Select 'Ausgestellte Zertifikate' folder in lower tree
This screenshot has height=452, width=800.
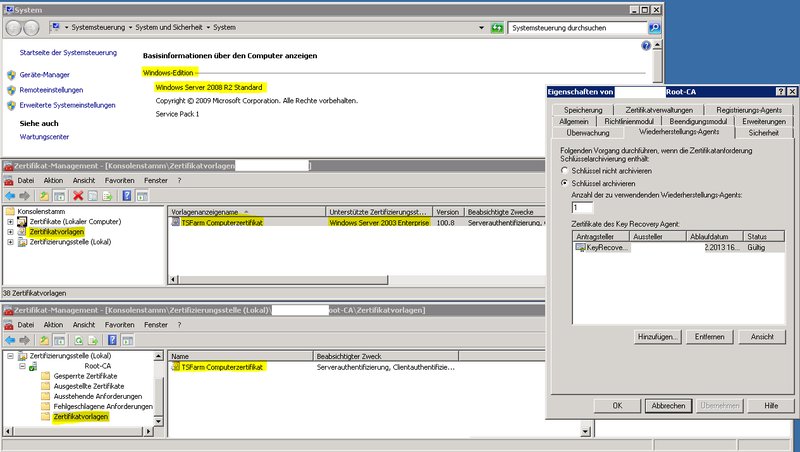point(88,386)
